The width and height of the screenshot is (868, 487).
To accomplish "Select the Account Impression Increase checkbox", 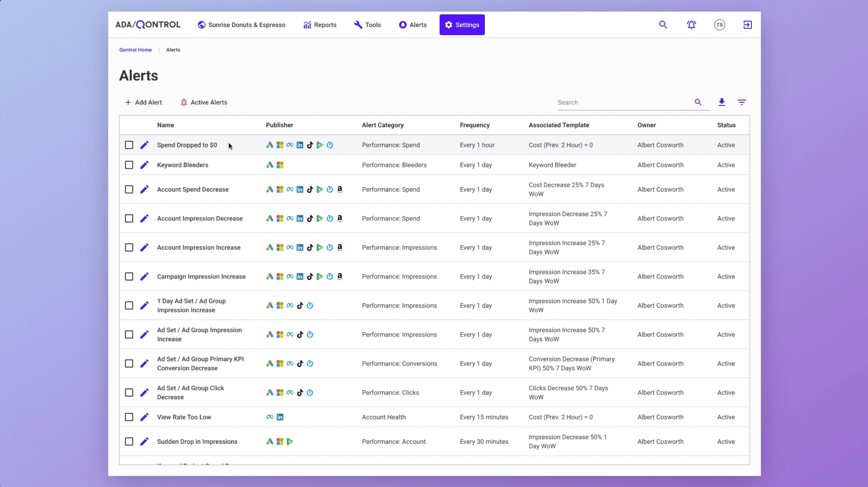I will (129, 247).
